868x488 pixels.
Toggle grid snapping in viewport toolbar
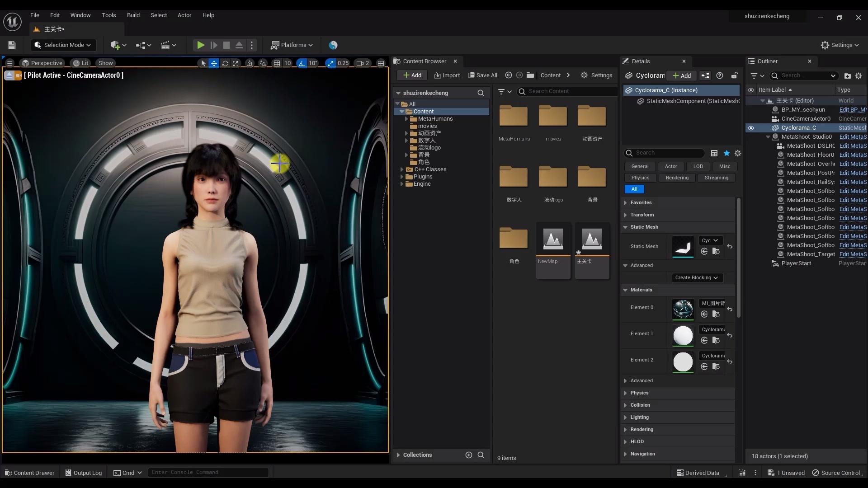[x=277, y=63]
